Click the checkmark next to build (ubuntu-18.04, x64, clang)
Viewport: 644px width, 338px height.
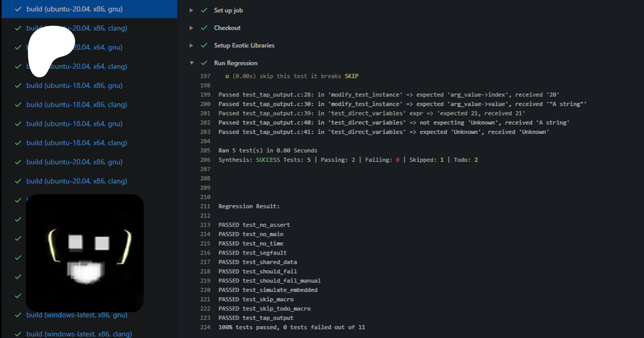[x=18, y=143]
